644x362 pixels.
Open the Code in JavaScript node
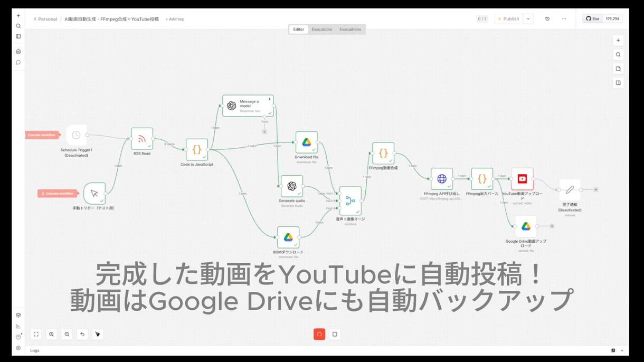click(x=197, y=149)
